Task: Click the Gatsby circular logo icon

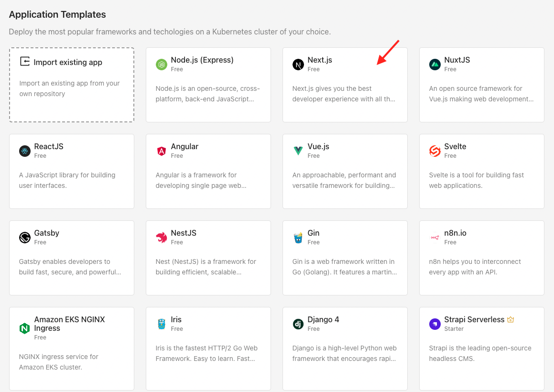Action: click(x=25, y=238)
